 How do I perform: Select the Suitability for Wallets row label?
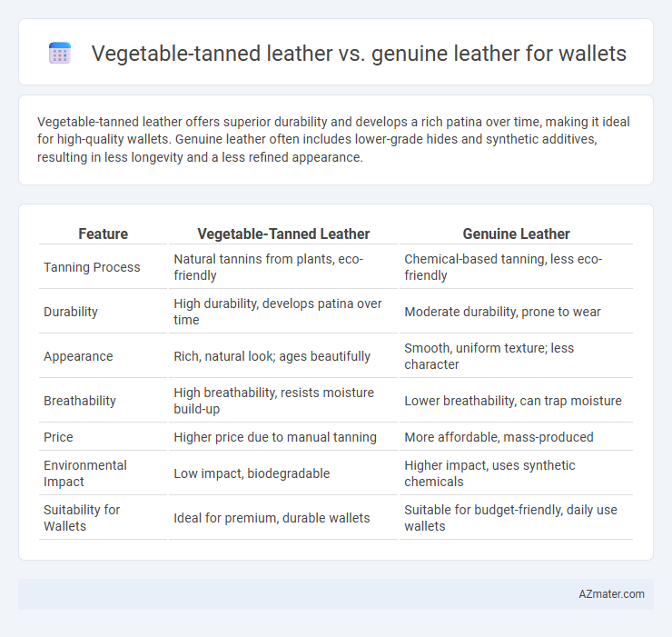[x=82, y=518]
